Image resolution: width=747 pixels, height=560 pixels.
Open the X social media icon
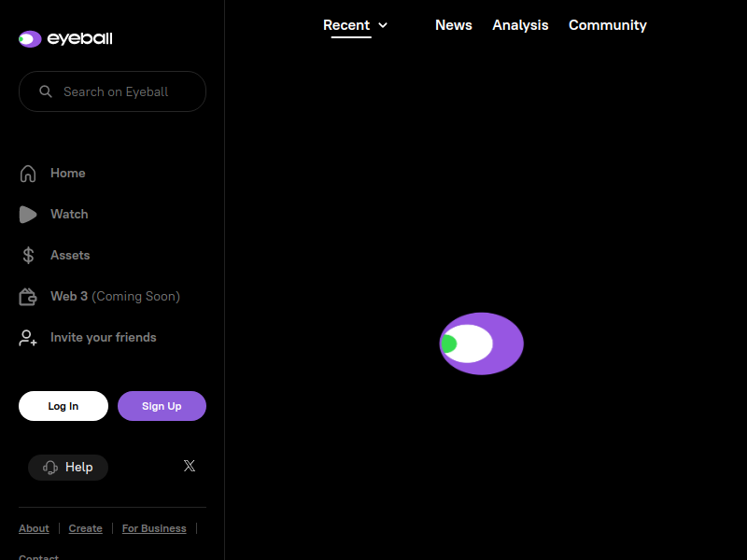pyautogui.click(x=190, y=466)
